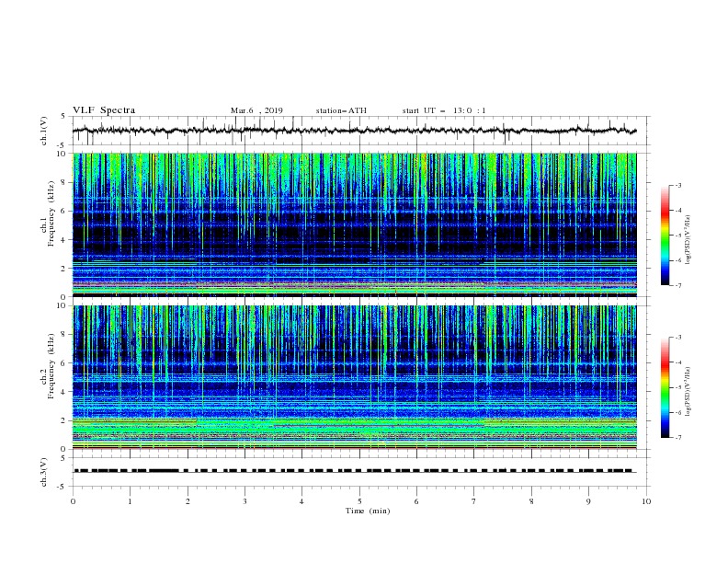Screen dimensions: 728x563
Task: Click the time axis tick '7'
Action: click(x=474, y=501)
